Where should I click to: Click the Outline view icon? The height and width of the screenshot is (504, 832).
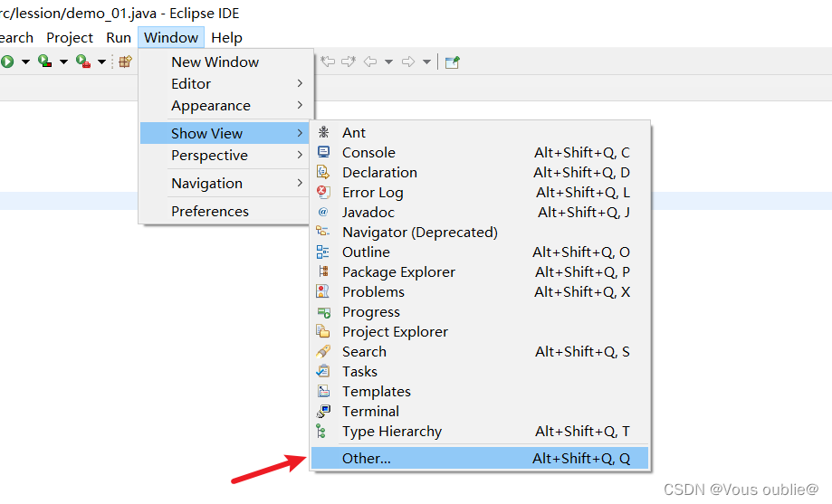pos(323,252)
